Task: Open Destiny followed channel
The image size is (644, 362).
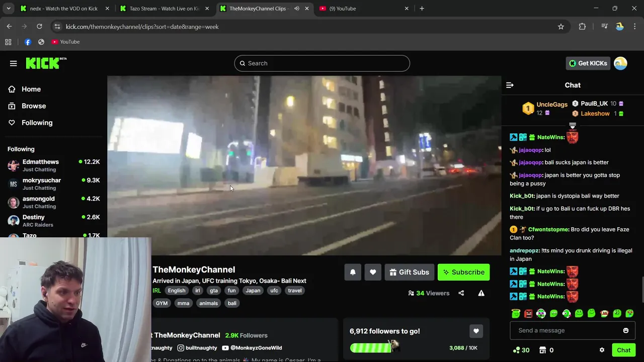Action: click(54, 221)
